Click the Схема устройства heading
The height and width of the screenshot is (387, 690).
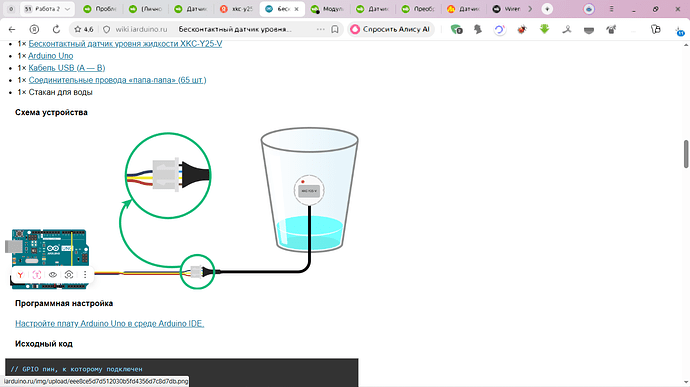[x=51, y=112]
